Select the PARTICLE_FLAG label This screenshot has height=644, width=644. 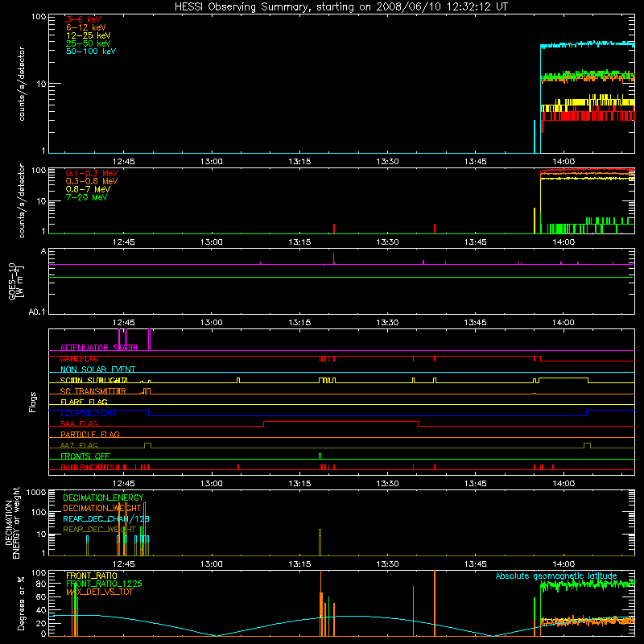90,434
